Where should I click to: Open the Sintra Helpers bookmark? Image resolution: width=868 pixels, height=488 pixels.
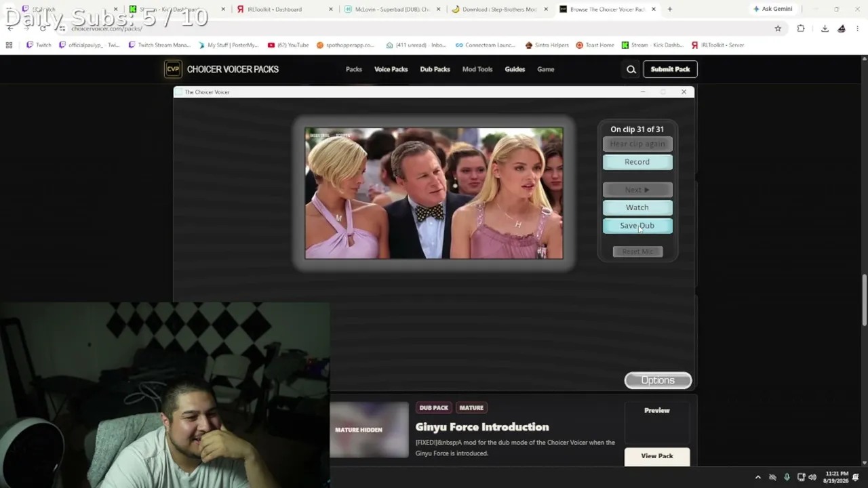tap(547, 45)
